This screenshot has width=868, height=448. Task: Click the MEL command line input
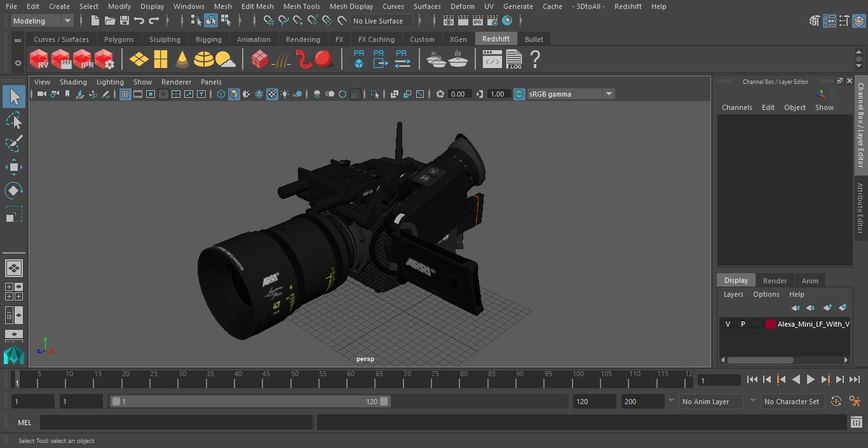point(176,422)
